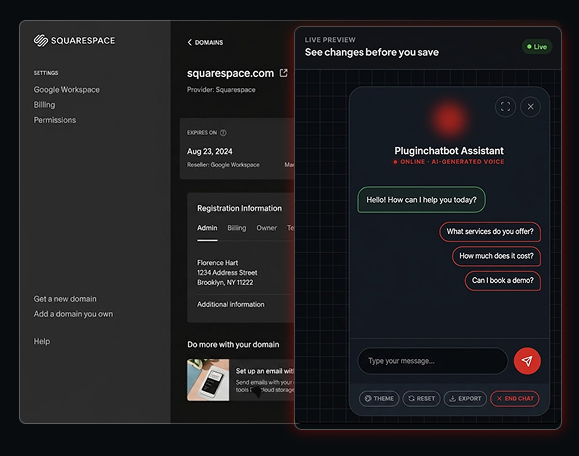Viewport: 579px width, 456px height.
Task: Open Billing in the sidebar
Action: point(44,105)
